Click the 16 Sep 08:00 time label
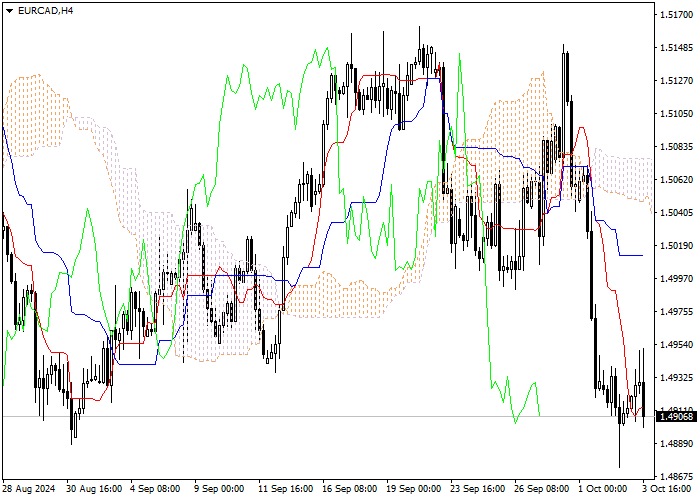The height and width of the screenshot is (500, 700). 350,489
